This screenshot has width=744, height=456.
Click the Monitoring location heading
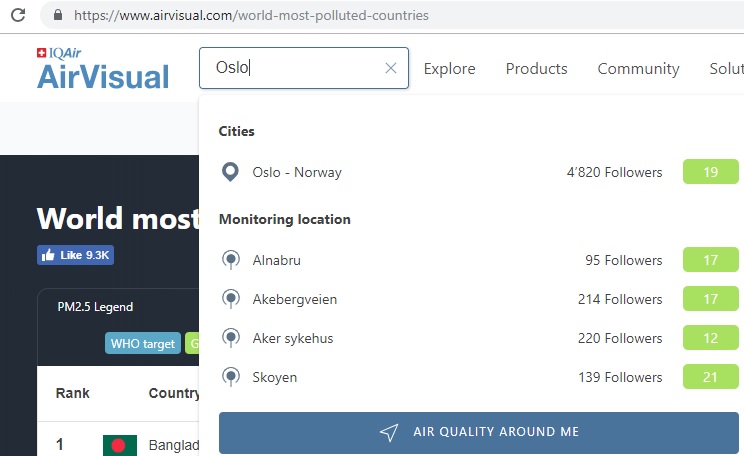click(x=285, y=220)
